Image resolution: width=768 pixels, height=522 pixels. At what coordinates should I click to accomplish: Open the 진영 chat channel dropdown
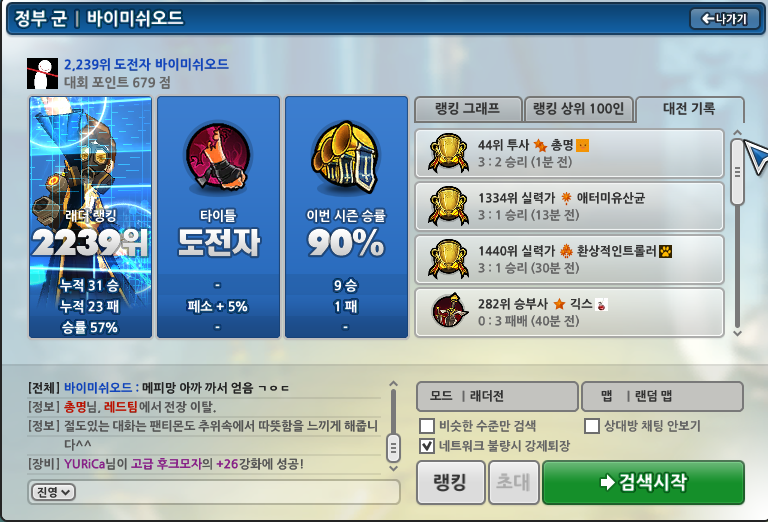coord(53,492)
